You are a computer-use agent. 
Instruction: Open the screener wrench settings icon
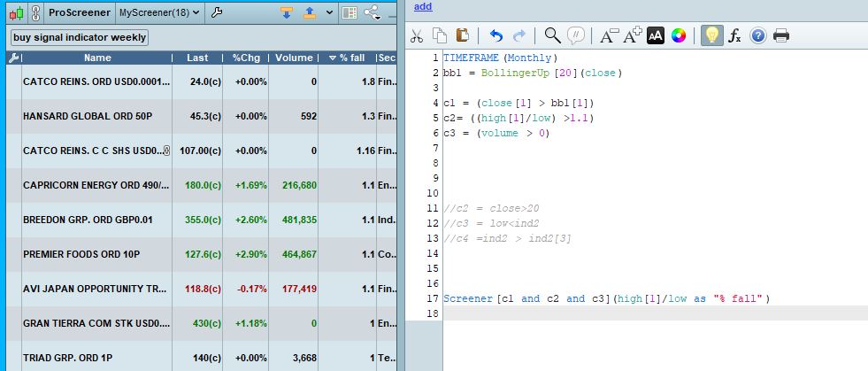pos(217,12)
